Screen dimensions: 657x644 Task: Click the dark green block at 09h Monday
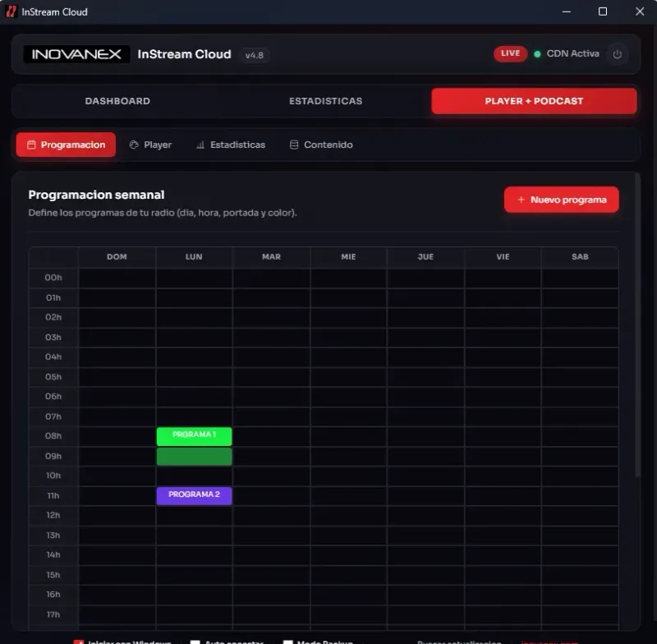[194, 456]
